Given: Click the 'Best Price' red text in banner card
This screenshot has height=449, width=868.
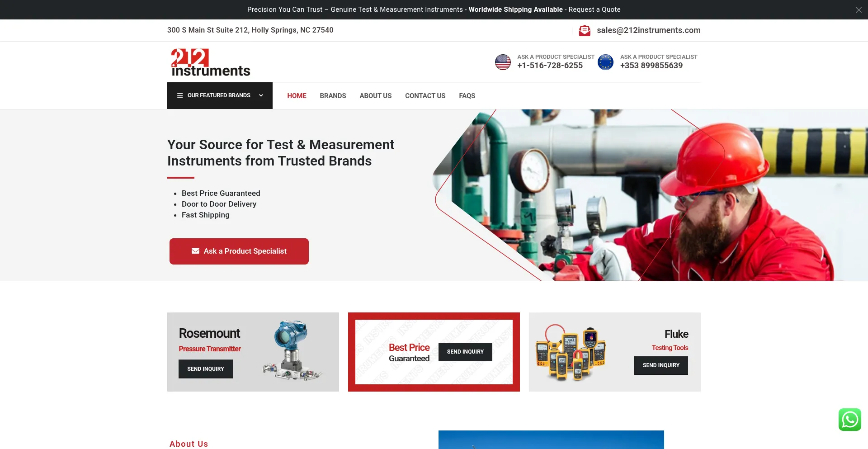Looking at the screenshot, I should pyautogui.click(x=409, y=347).
